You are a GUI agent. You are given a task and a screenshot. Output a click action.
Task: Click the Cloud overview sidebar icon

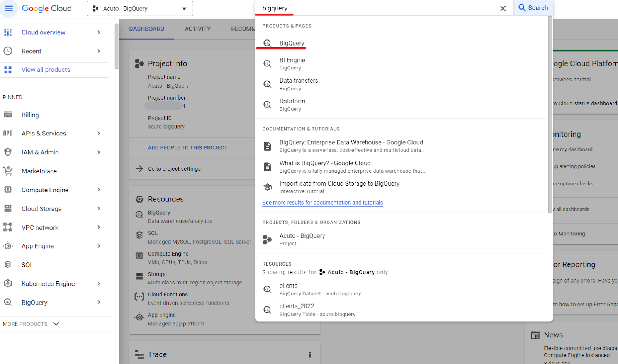point(8,32)
